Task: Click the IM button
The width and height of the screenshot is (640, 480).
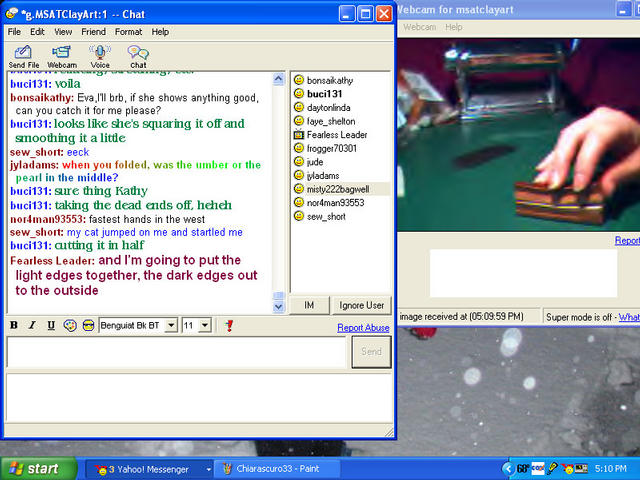Action: point(309,305)
